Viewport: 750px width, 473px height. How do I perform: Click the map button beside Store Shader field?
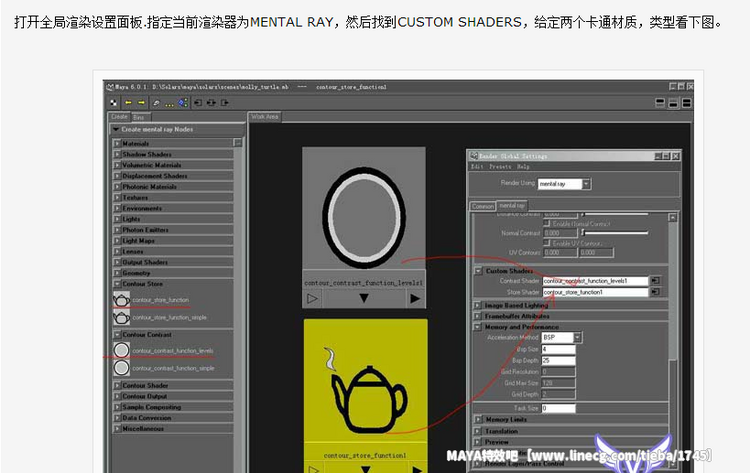click(655, 292)
